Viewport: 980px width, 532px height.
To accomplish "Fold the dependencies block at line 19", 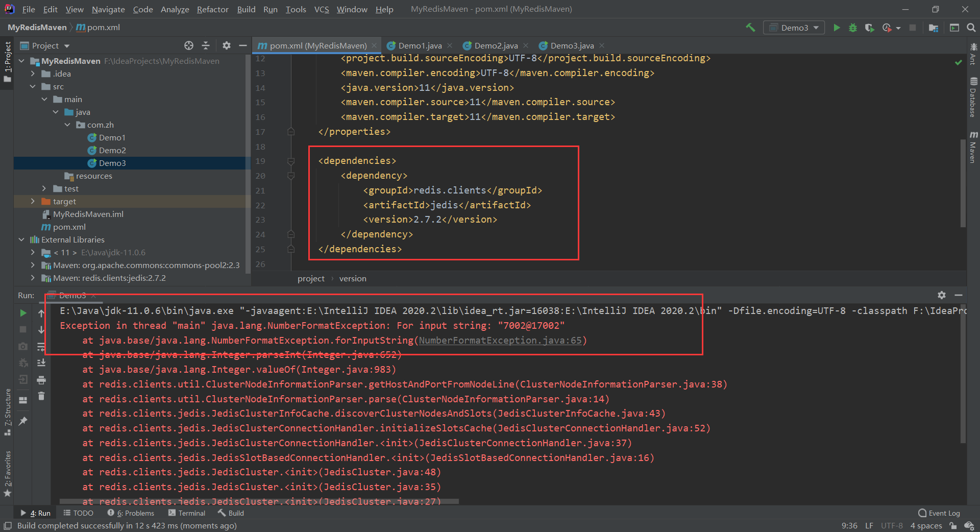I will [291, 161].
